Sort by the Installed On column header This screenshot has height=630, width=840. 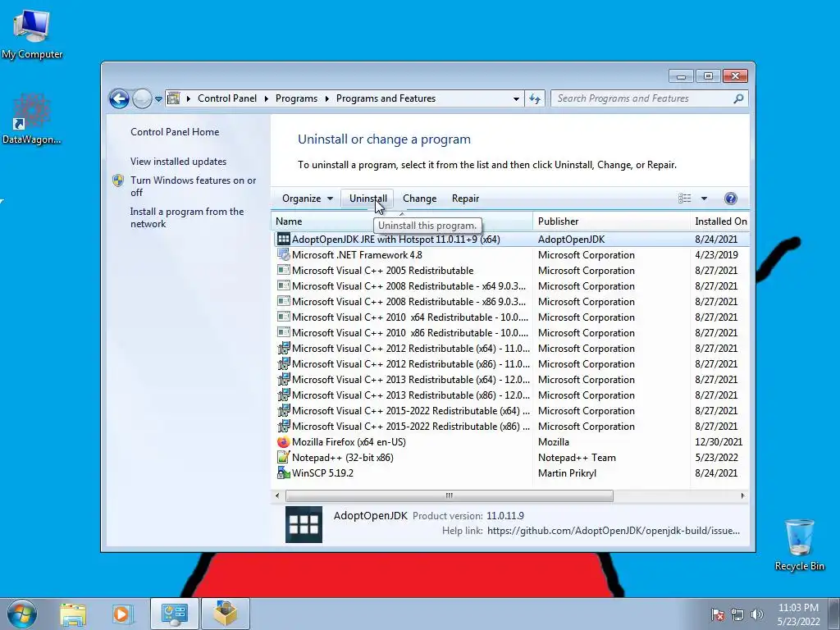pyautogui.click(x=720, y=221)
